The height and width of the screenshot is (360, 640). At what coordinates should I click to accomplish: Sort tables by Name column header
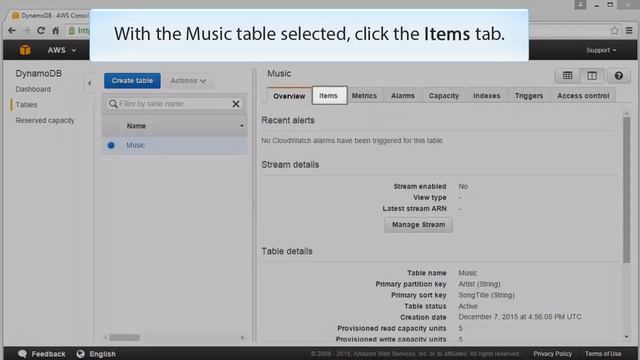tap(136, 126)
